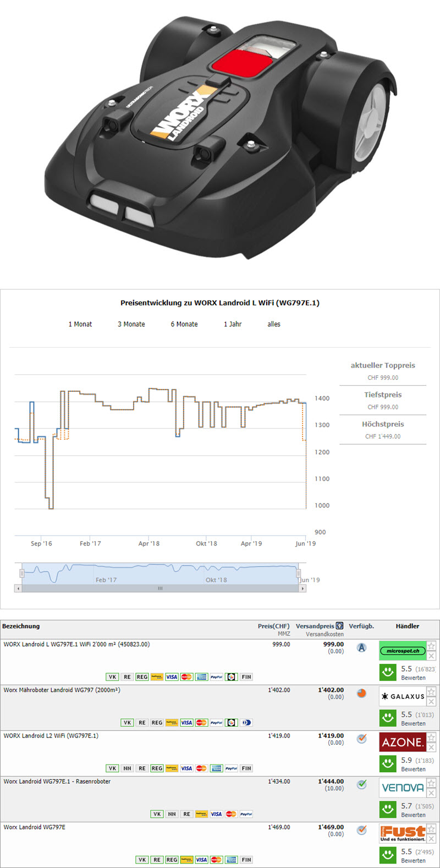Click the green smiley rating for Galaxus

click(x=388, y=718)
